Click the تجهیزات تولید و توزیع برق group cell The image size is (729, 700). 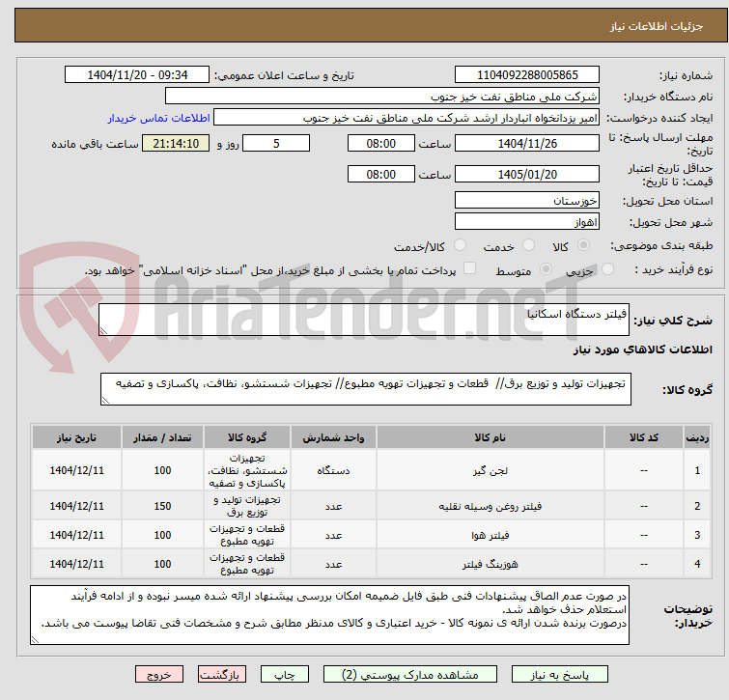click(247, 506)
